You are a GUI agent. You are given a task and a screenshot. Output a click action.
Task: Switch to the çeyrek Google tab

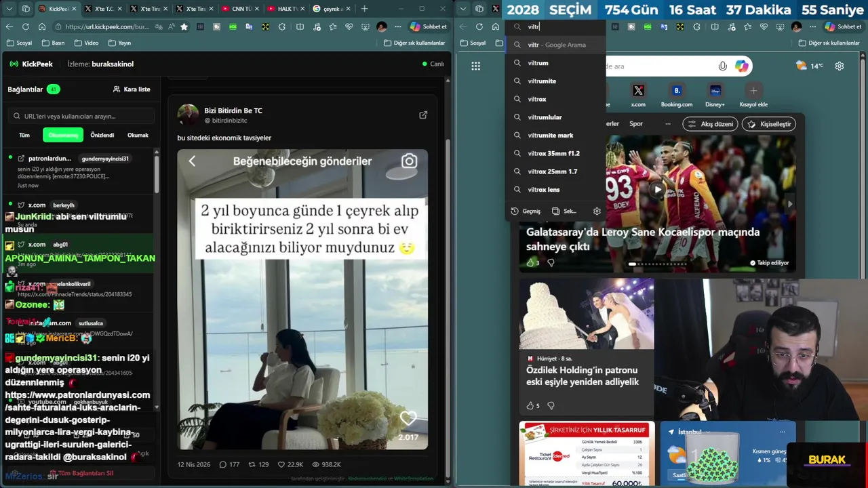(x=332, y=9)
